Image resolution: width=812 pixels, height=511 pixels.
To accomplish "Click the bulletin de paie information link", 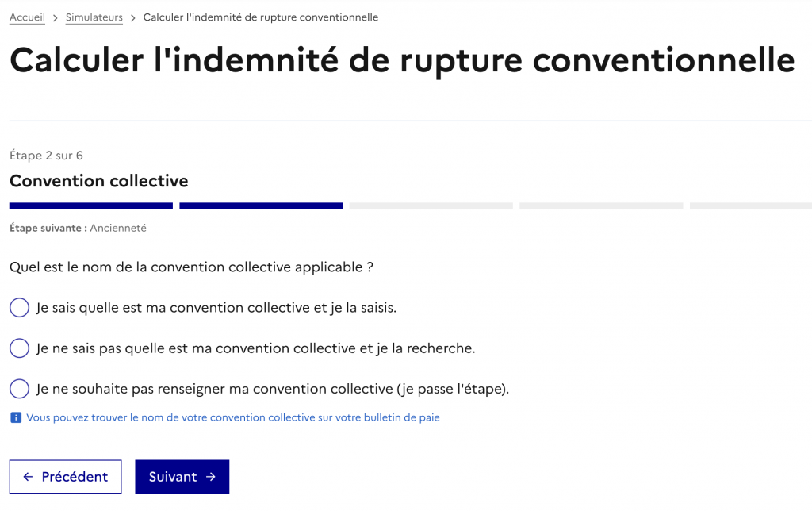I will [234, 417].
